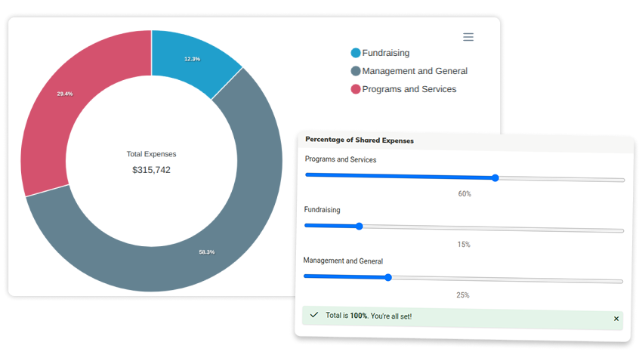Click the 15% value under Fundraising slider

(464, 245)
